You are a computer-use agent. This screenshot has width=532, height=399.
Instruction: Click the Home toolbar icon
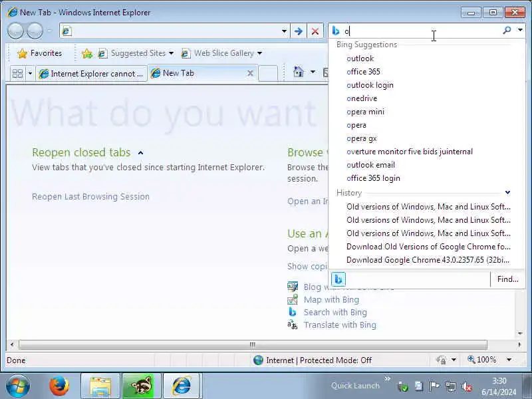tap(298, 72)
